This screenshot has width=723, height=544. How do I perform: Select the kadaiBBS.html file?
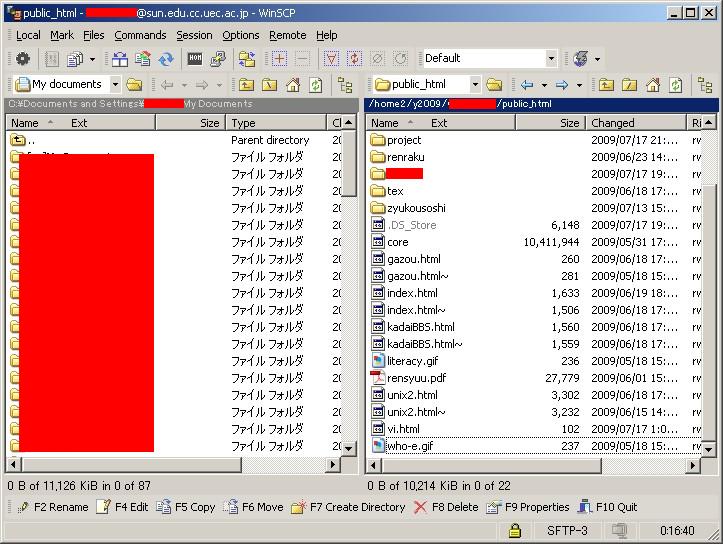tap(413, 327)
